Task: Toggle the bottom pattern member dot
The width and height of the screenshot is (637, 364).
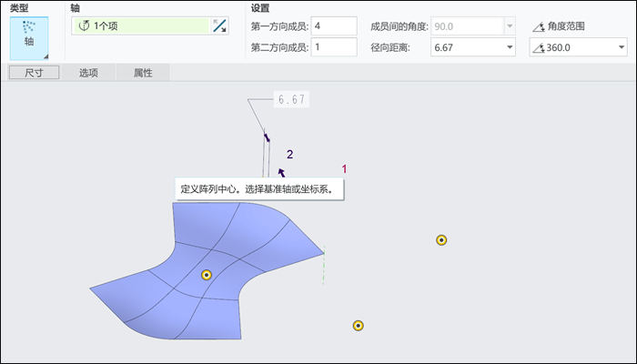Action: click(x=358, y=326)
